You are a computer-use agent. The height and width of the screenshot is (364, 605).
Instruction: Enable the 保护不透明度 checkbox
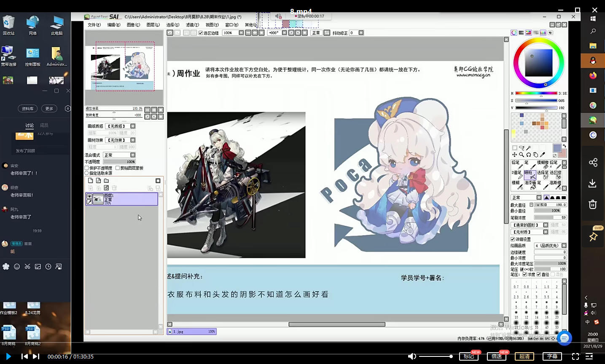pos(87,168)
